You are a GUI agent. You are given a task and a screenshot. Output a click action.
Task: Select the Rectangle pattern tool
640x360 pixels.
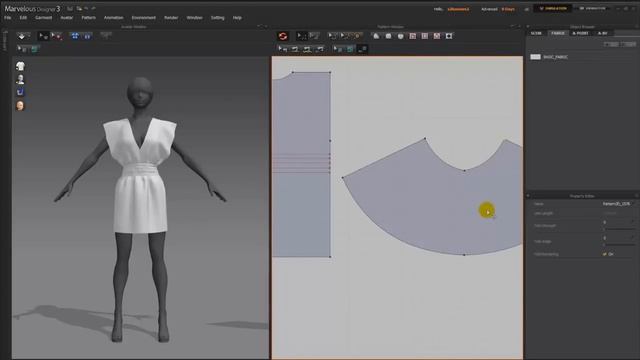tap(388, 36)
